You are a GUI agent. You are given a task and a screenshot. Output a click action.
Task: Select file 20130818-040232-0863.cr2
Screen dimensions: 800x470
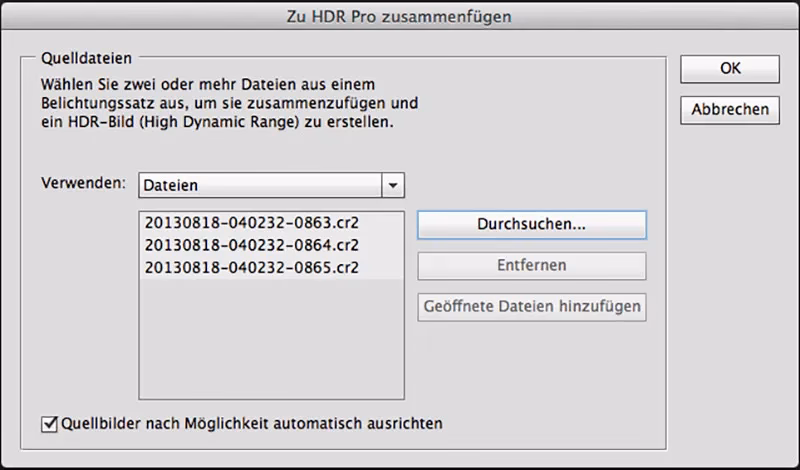pyautogui.click(x=271, y=223)
